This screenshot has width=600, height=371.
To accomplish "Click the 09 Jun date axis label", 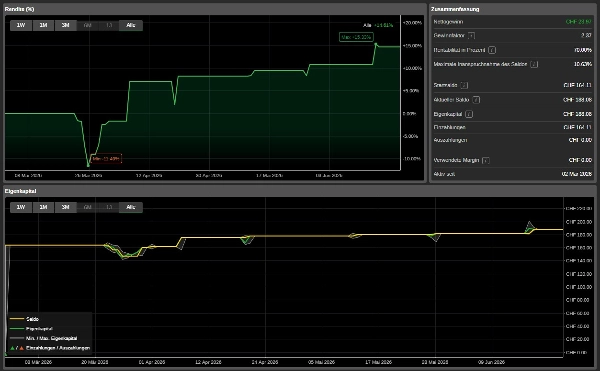I will tap(491, 362).
